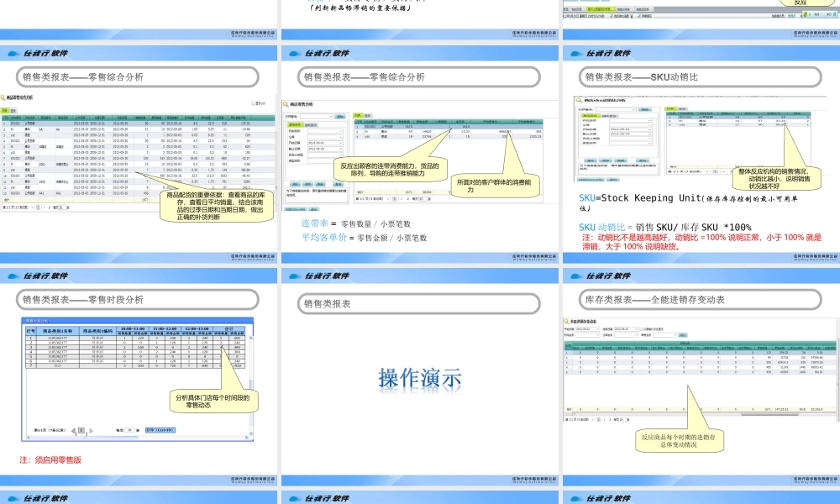Click the refresh icon beside the 客单价 pagination bar

tap(407, 198)
